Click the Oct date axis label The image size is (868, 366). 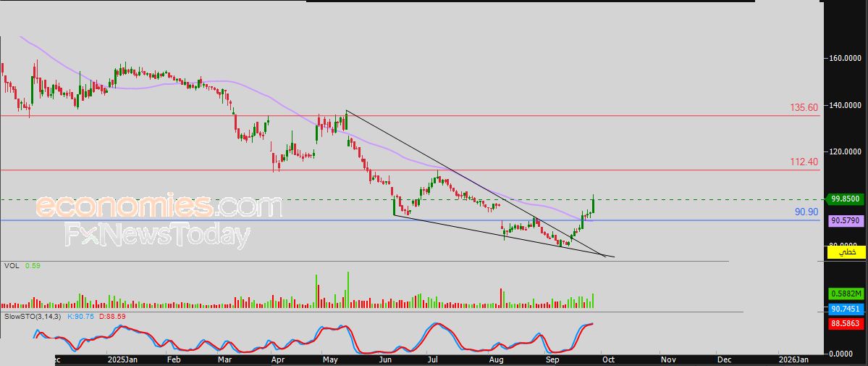coord(607,360)
